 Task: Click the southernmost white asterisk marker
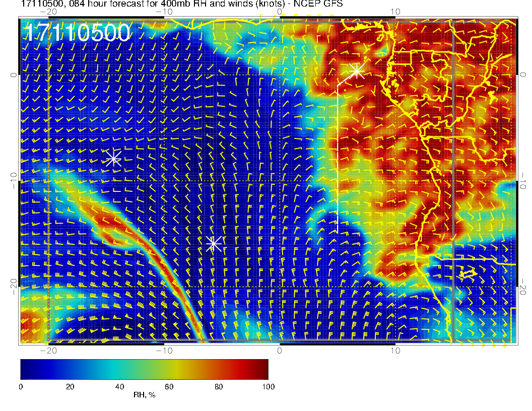(x=214, y=243)
